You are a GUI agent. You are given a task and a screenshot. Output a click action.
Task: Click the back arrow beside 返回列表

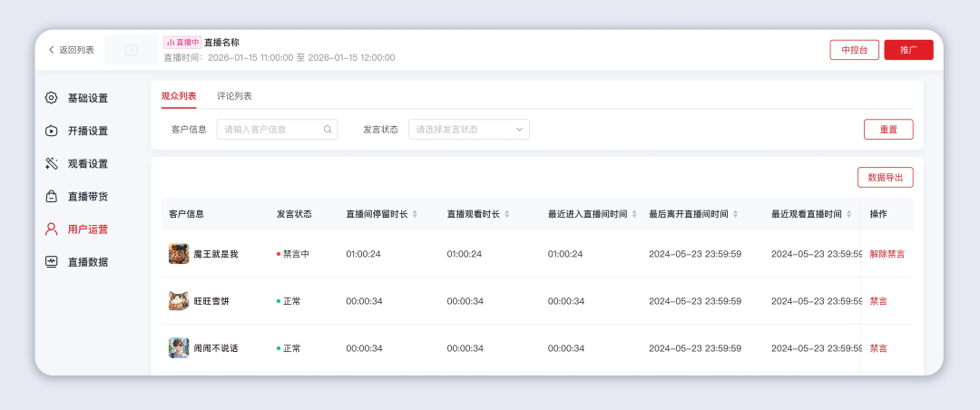(x=52, y=50)
